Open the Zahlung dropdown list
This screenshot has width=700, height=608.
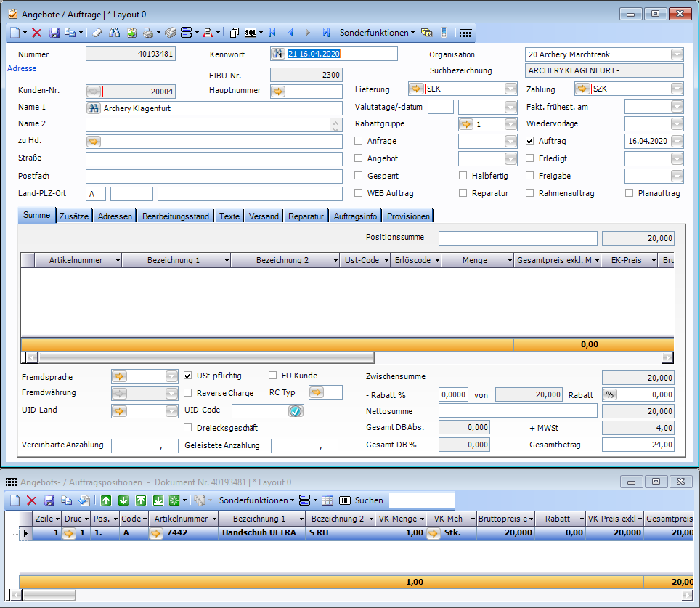(677, 89)
